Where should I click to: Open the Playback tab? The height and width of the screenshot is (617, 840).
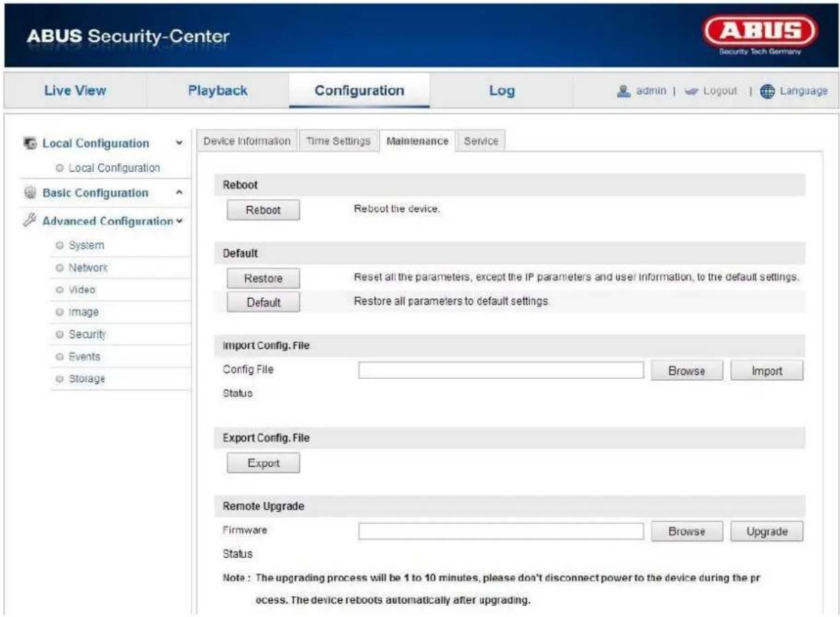(218, 90)
